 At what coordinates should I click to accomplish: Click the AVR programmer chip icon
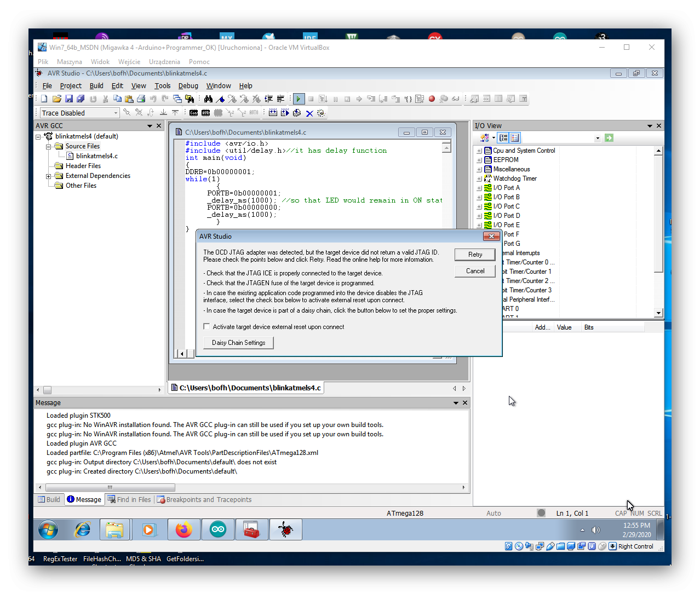click(206, 113)
